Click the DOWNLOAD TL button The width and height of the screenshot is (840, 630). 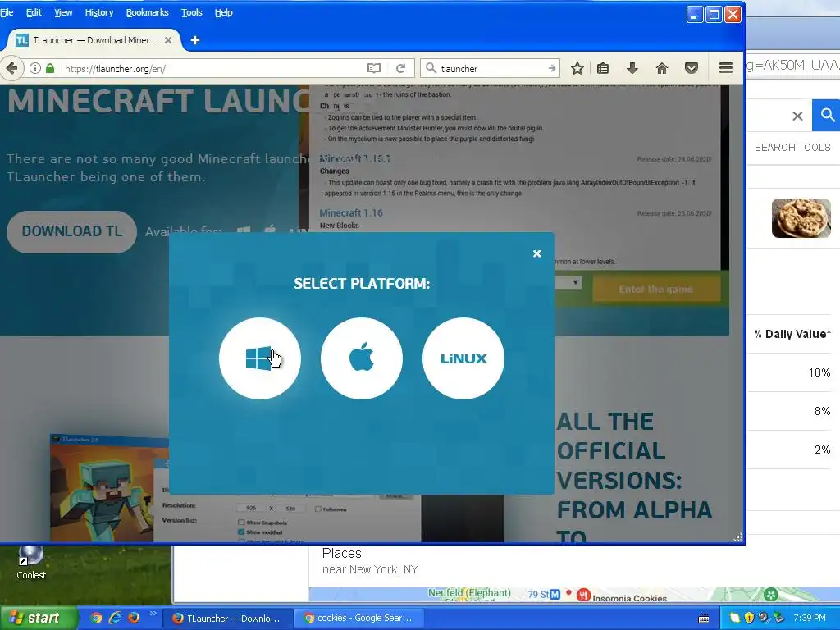point(72,231)
